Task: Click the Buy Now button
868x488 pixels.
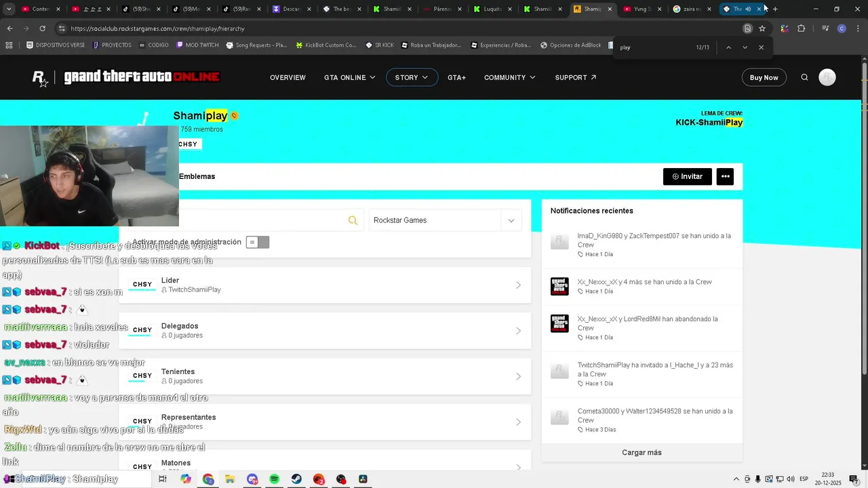Action: [x=764, y=77]
